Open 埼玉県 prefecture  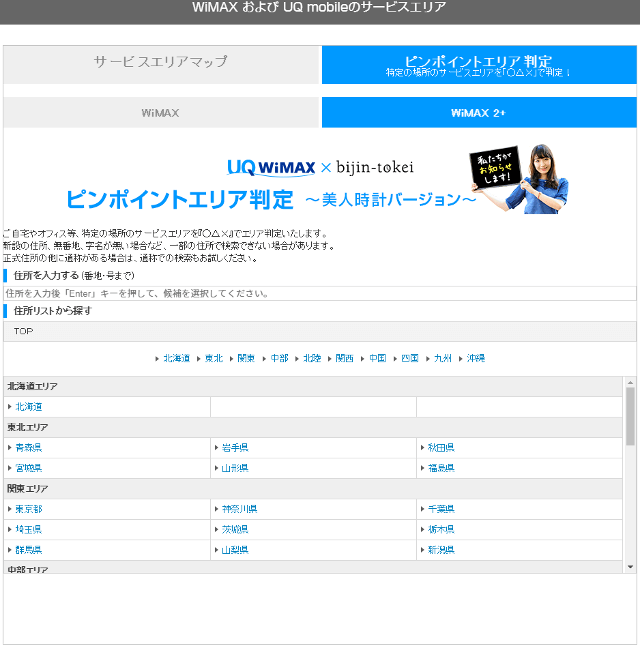point(29,529)
